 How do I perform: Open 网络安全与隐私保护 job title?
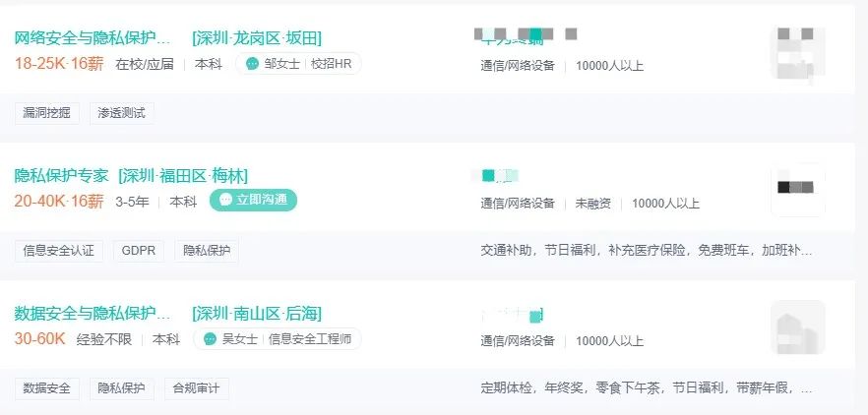[x=93, y=38]
